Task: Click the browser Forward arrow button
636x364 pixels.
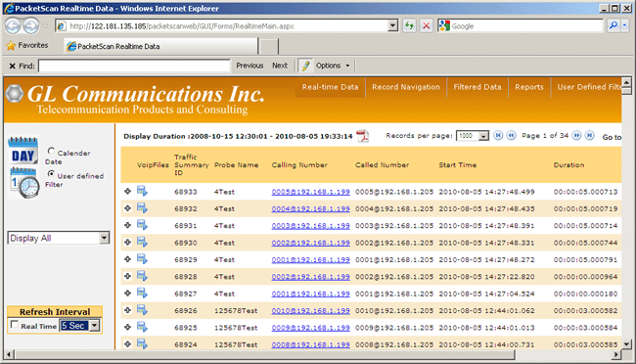Action: point(31,26)
